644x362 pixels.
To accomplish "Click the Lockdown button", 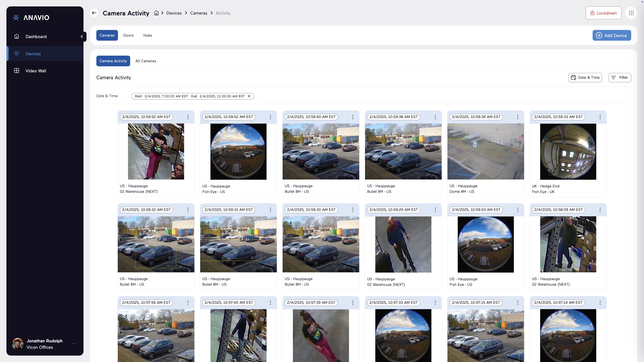I will point(603,13).
